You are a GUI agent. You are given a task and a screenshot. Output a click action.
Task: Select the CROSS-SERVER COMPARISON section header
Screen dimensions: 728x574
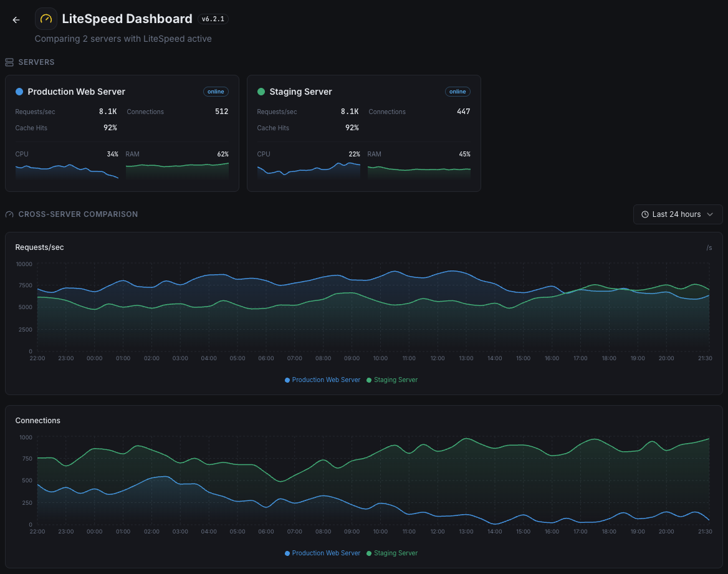[79, 214]
